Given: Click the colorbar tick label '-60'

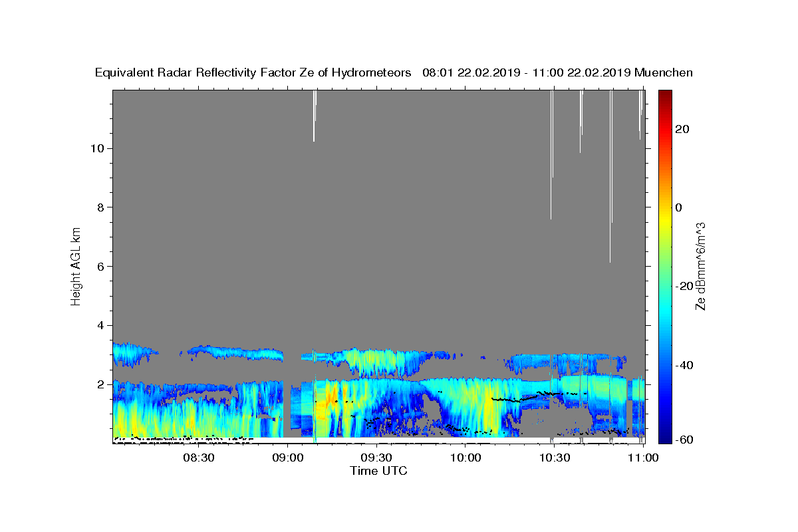Looking at the screenshot, I should [x=685, y=440].
